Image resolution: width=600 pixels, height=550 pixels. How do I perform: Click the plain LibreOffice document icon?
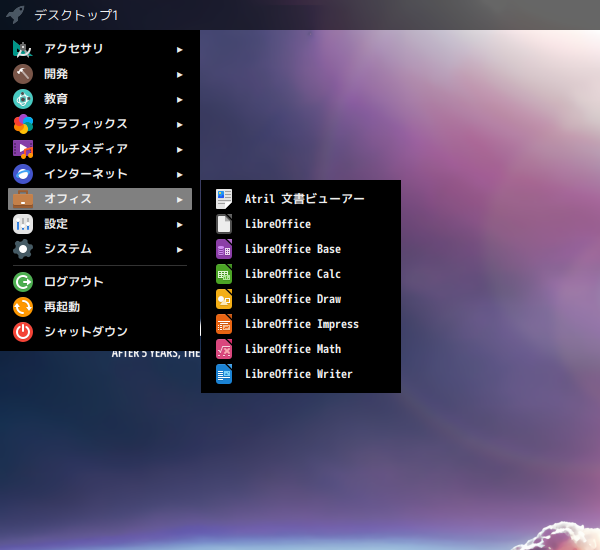point(224,224)
